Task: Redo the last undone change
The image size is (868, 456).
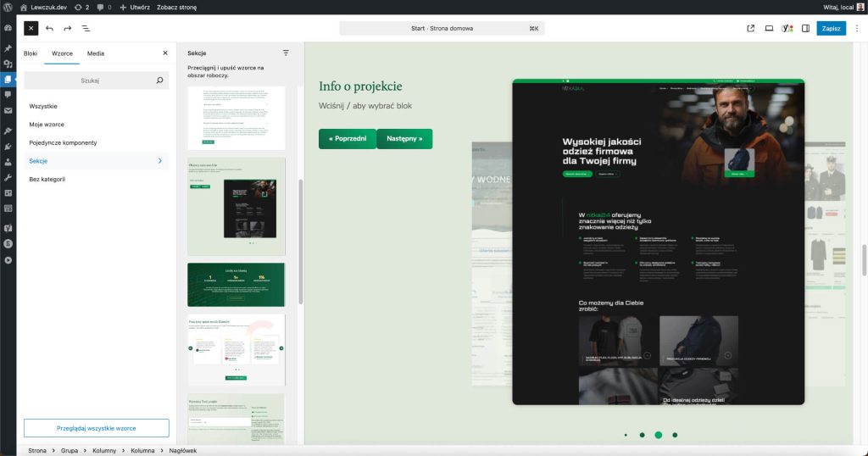Action: 68,28
